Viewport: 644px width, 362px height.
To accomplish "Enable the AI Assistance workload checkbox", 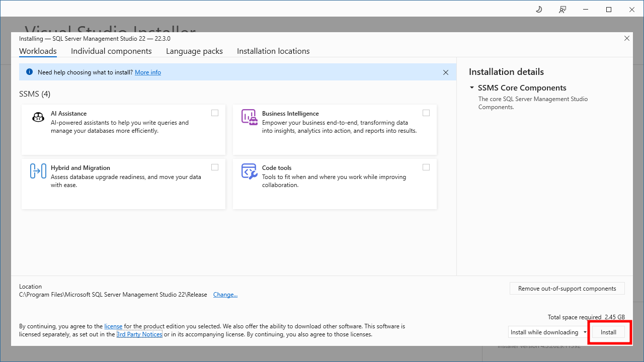I will tap(215, 113).
